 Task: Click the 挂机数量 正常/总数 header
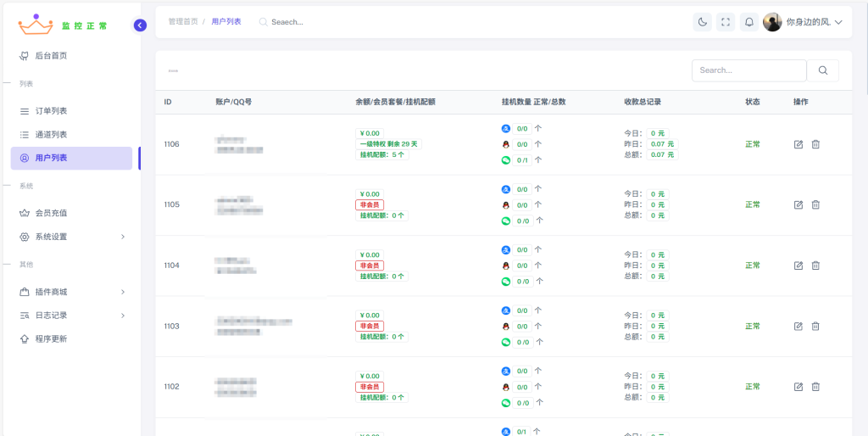tap(534, 102)
